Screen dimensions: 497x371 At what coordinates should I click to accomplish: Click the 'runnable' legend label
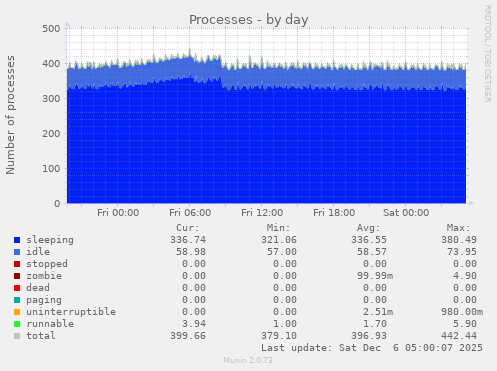click(50, 324)
